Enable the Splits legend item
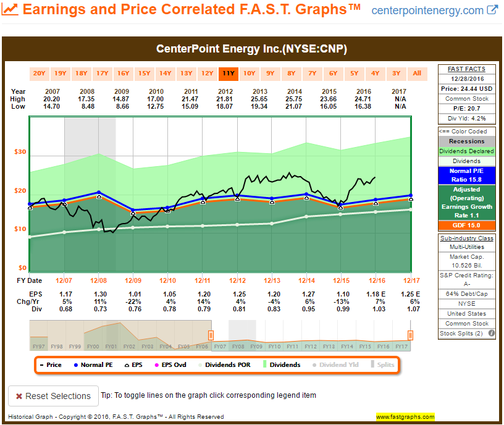The height and width of the screenshot is (425, 504). 382,364
